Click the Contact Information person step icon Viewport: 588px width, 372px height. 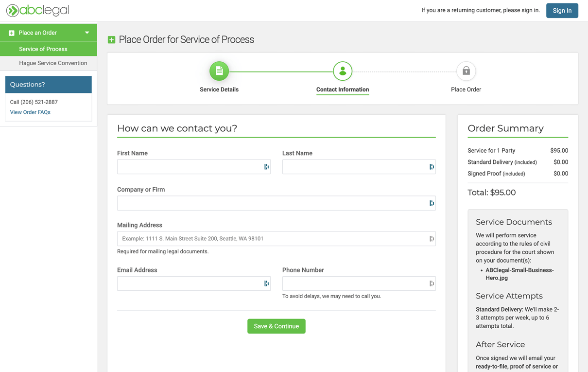tap(343, 71)
